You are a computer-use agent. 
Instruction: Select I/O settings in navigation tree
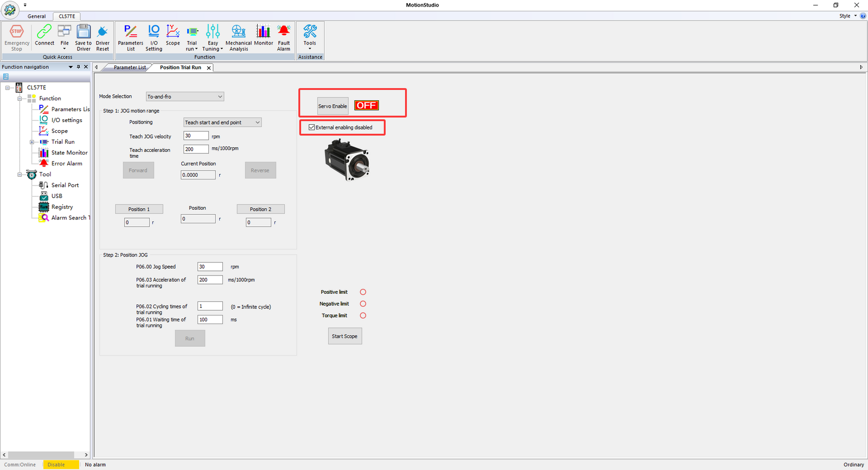(x=61, y=120)
